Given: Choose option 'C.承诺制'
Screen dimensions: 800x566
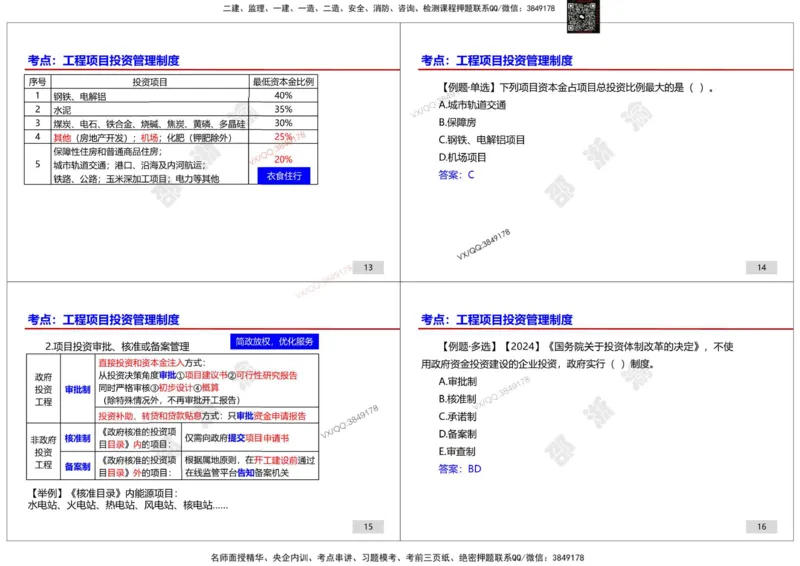Looking at the screenshot, I should pos(458,416).
